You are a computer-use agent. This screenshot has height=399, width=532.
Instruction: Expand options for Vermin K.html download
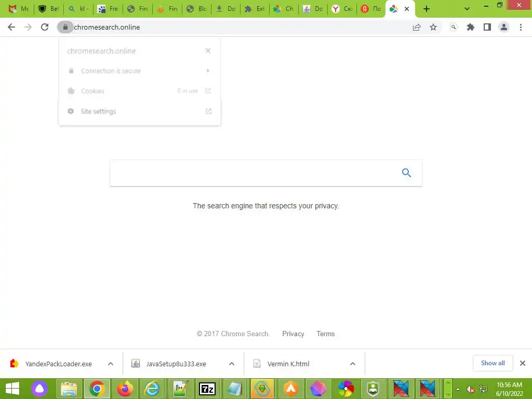[353, 364]
